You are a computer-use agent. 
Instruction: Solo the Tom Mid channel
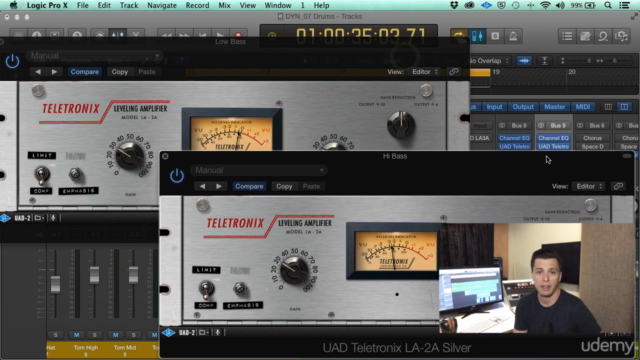point(133,335)
